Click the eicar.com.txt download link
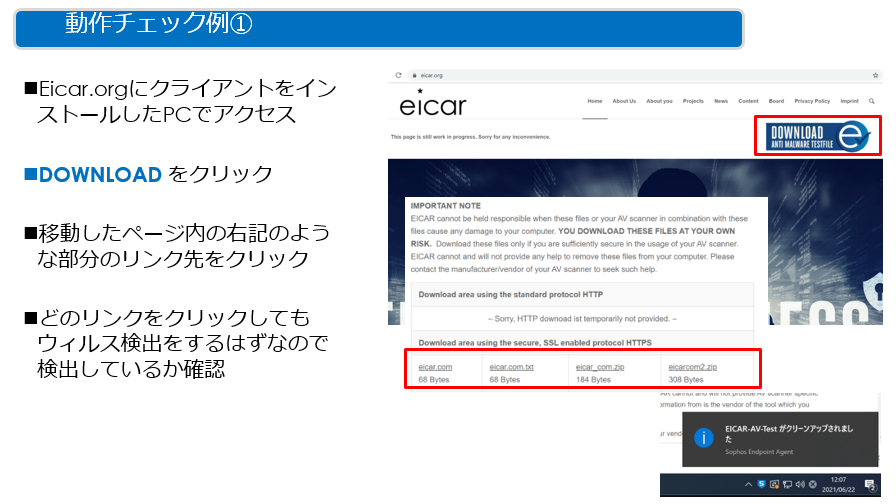This screenshot has width=896, height=504. point(512,368)
